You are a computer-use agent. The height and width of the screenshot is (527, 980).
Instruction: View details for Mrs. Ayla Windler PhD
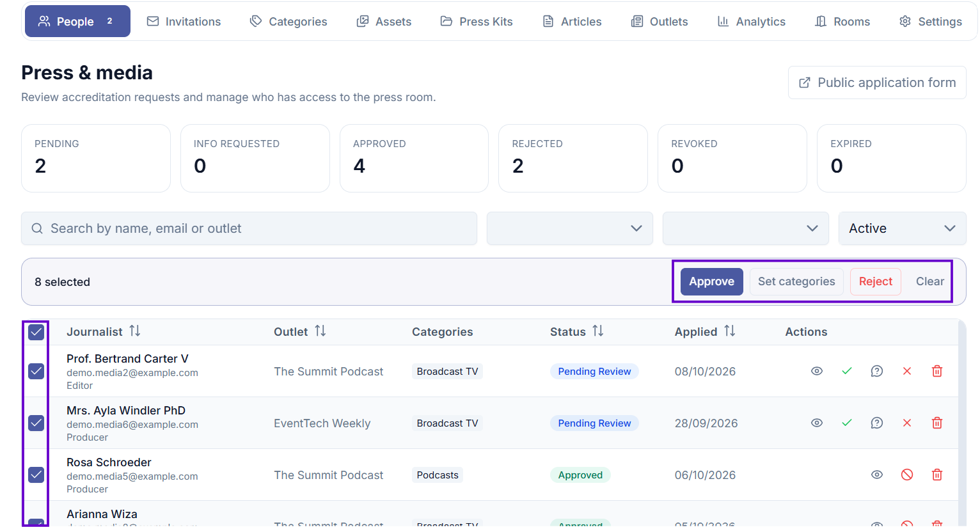pyautogui.click(x=817, y=423)
